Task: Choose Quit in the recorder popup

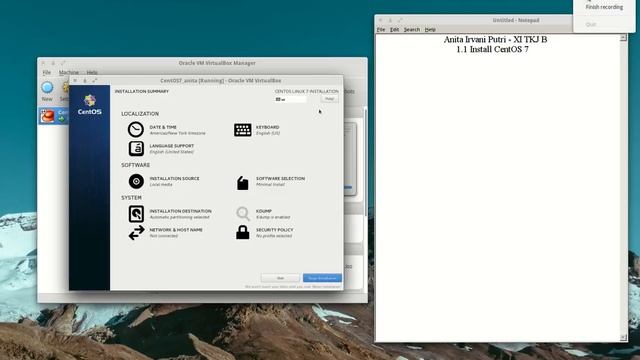Action: point(591,24)
